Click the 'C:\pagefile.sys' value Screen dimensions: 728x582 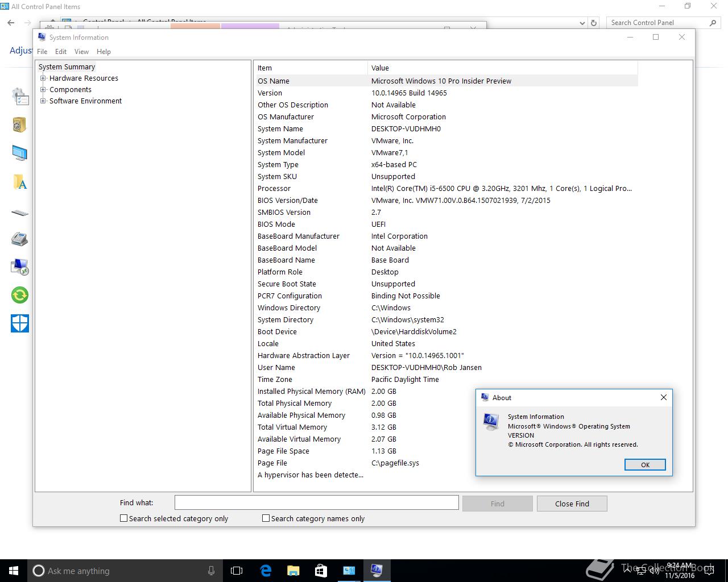tap(395, 463)
